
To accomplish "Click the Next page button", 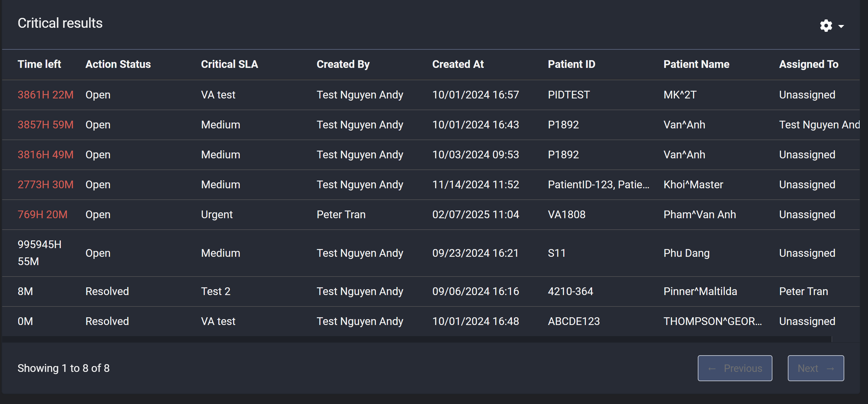I will pos(816,368).
